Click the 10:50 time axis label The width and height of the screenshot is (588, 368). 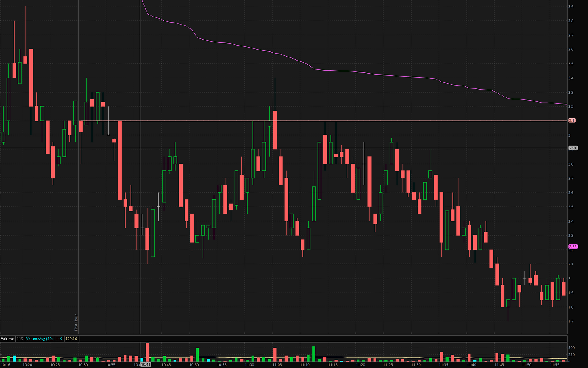click(194, 364)
